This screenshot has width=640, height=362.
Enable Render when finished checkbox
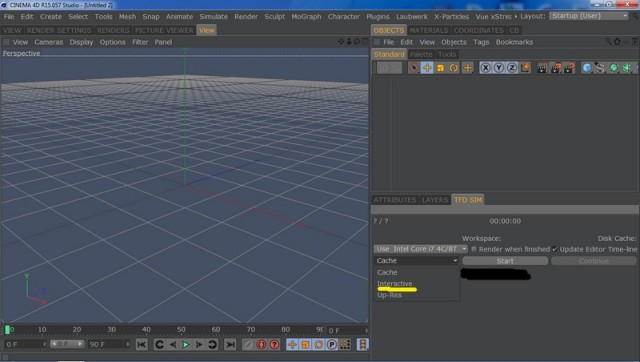(x=474, y=249)
